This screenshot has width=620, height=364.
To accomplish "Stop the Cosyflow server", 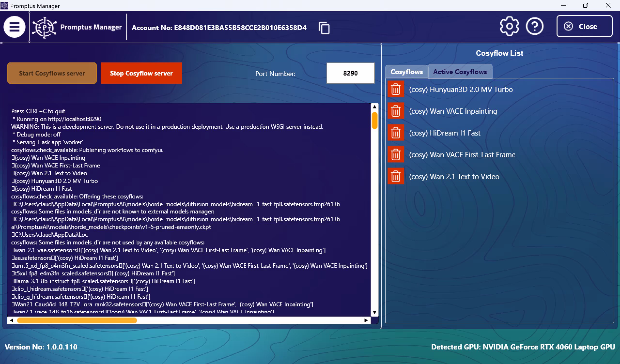I will pyautogui.click(x=141, y=73).
